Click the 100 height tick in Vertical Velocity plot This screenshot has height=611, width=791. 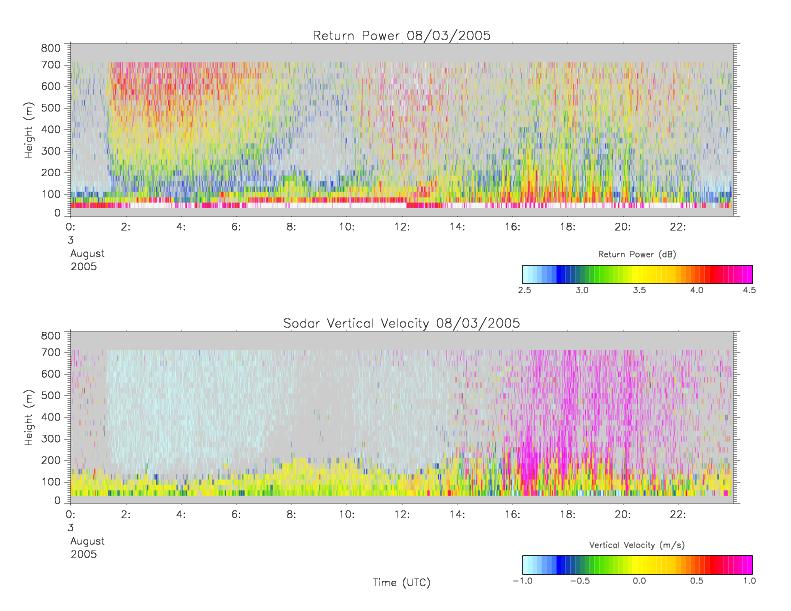click(x=50, y=481)
